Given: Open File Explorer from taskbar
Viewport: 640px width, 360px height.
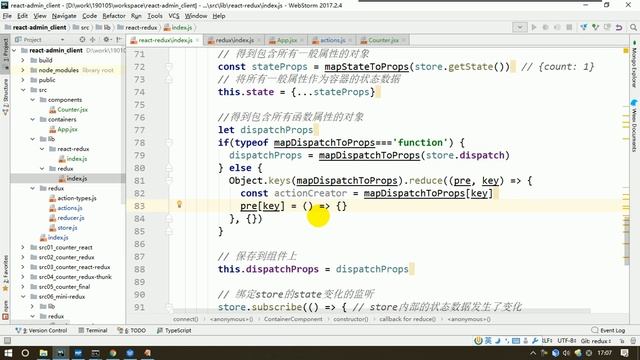Looking at the screenshot, I should click(x=43, y=353).
